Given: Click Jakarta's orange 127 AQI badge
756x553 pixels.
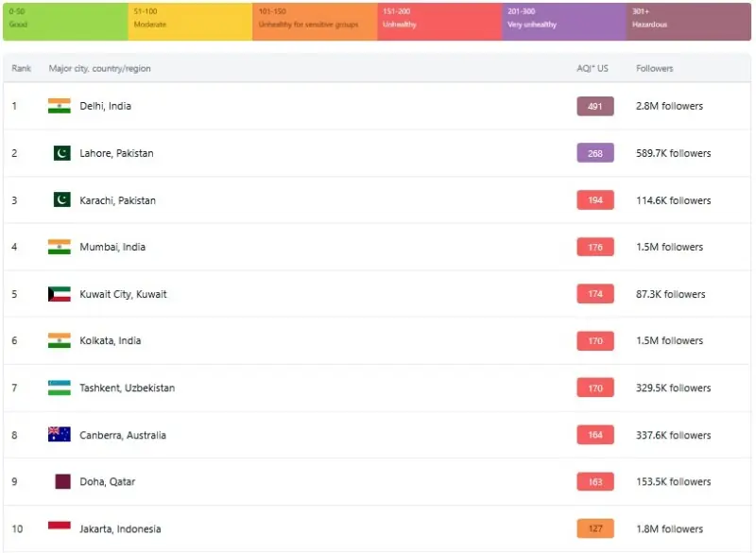Looking at the screenshot, I should coord(595,528).
